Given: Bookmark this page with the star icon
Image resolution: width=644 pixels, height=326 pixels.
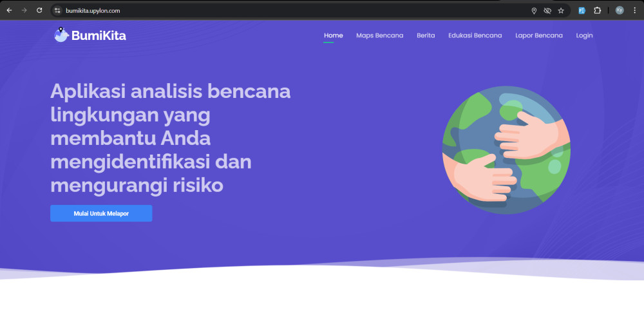Looking at the screenshot, I should [x=561, y=10].
